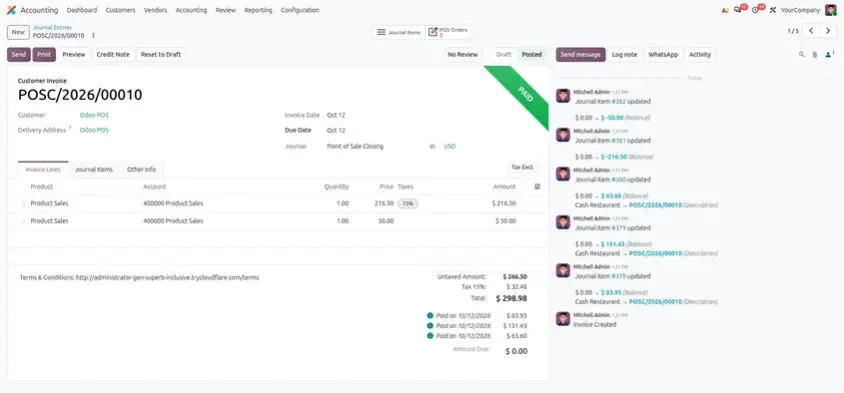The image size is (844, 393).
Task: Click the Total $ 298.98 value
Action: pos(511,298)
